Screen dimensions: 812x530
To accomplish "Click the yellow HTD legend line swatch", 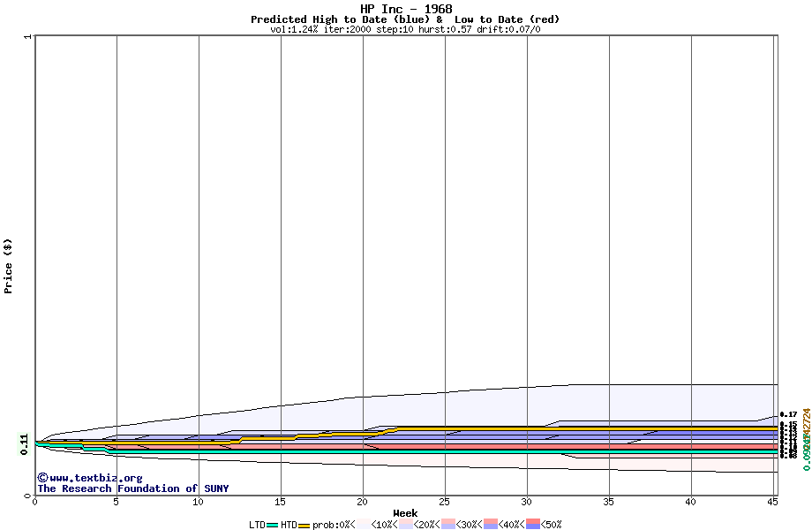I will tap(304, 526).
